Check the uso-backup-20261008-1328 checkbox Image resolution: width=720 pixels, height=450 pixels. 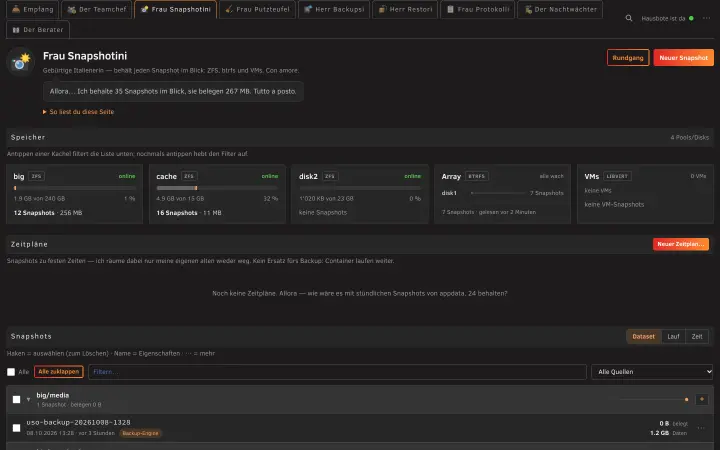17,428
